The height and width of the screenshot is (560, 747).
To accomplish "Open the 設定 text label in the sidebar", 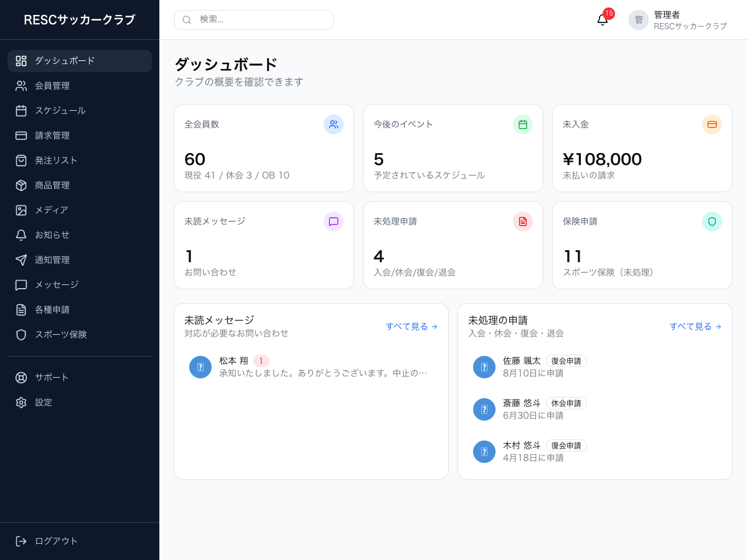I will tap(44, 403).
